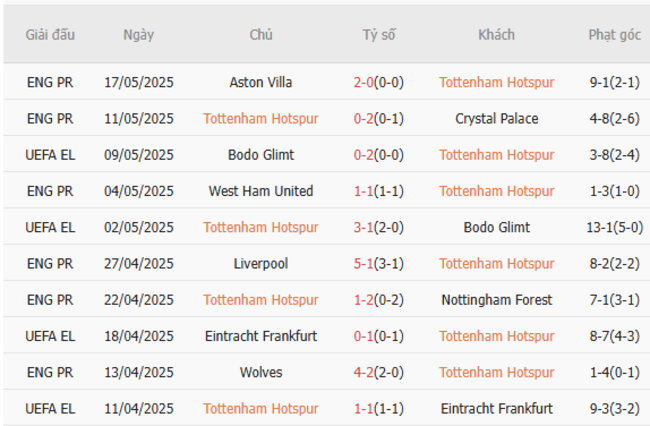Open the Nottingham Forest team link
This screenshot has width=650, height=426.
pyautogui.click(x=496, y=299)
